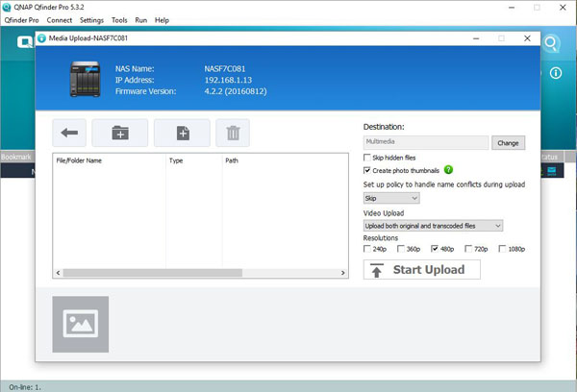Viewport: 577px width, 392px height.
Task: Click the image preview placeholder thumbnail
Action: 80,324
